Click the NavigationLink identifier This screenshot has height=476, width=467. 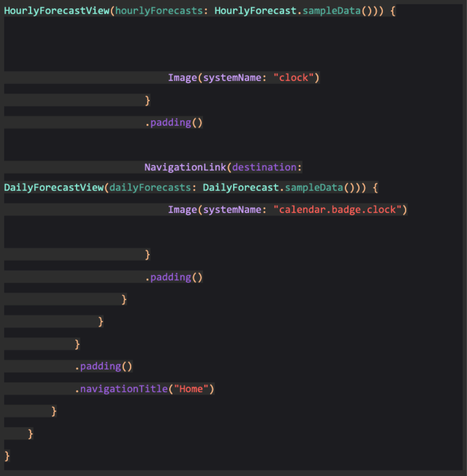point(185,167)
